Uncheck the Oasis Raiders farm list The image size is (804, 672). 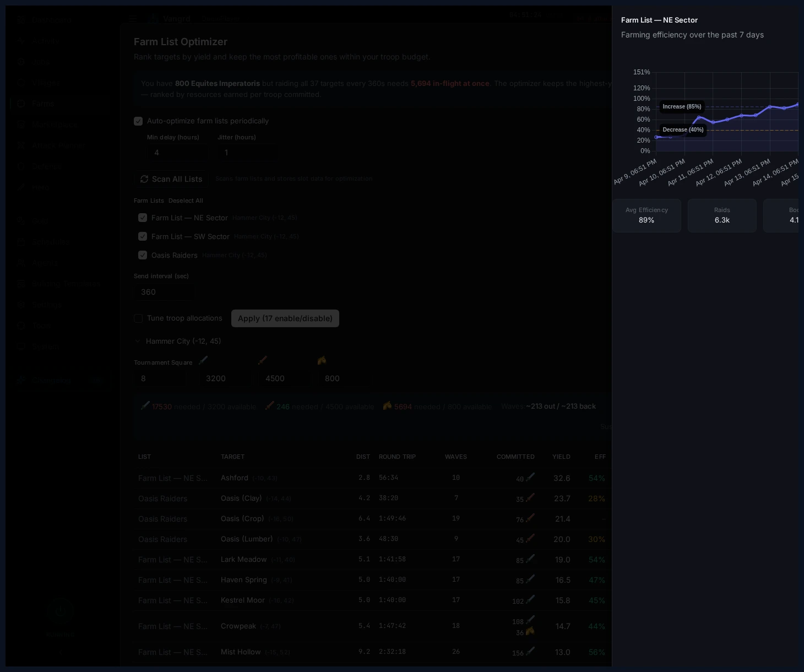143,255
